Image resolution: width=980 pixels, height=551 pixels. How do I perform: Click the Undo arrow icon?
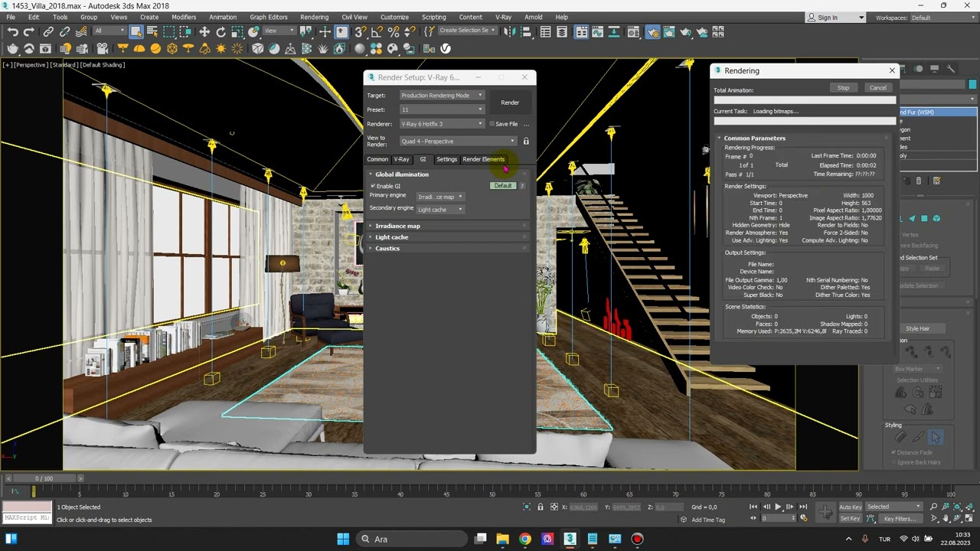point(13,32)
